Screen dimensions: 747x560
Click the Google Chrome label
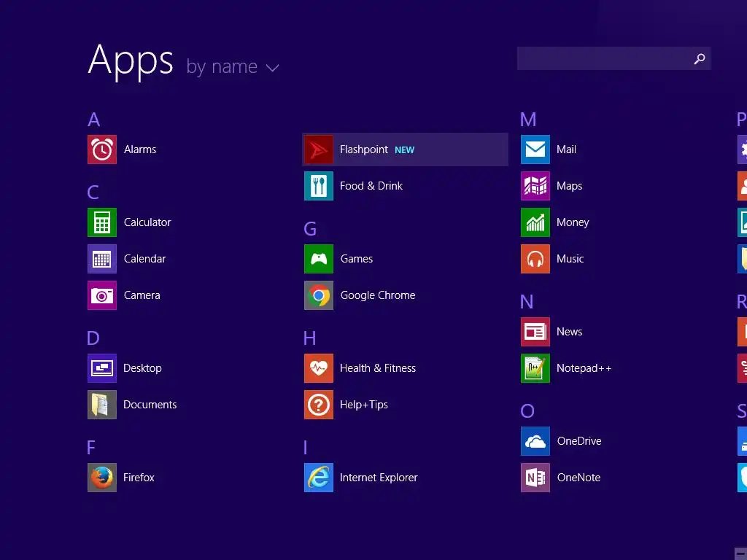378,295
